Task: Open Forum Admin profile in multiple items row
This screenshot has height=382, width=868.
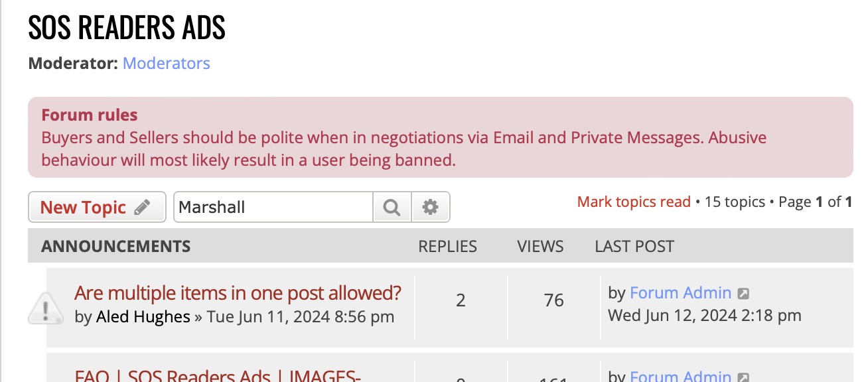Action: click(680, 292)
